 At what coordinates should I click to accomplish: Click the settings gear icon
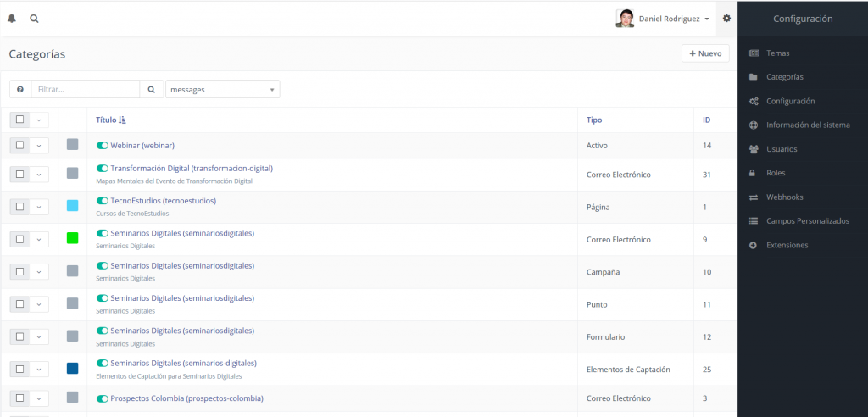click(726, 18)
